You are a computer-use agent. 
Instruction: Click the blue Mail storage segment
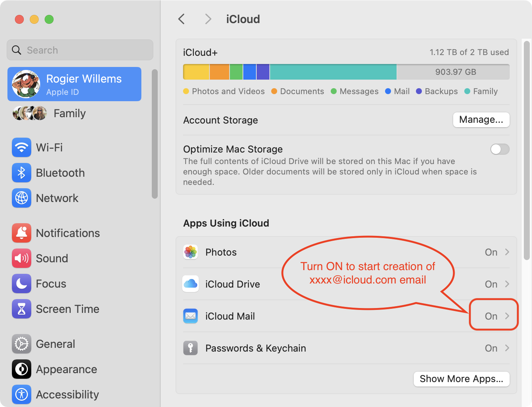(x=250, y=72)
